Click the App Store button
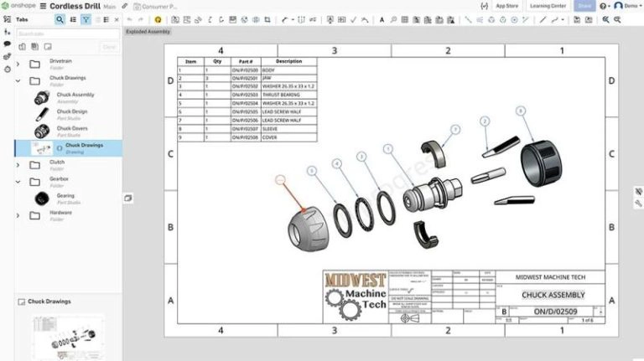644x361 pixels. point(506,6)
